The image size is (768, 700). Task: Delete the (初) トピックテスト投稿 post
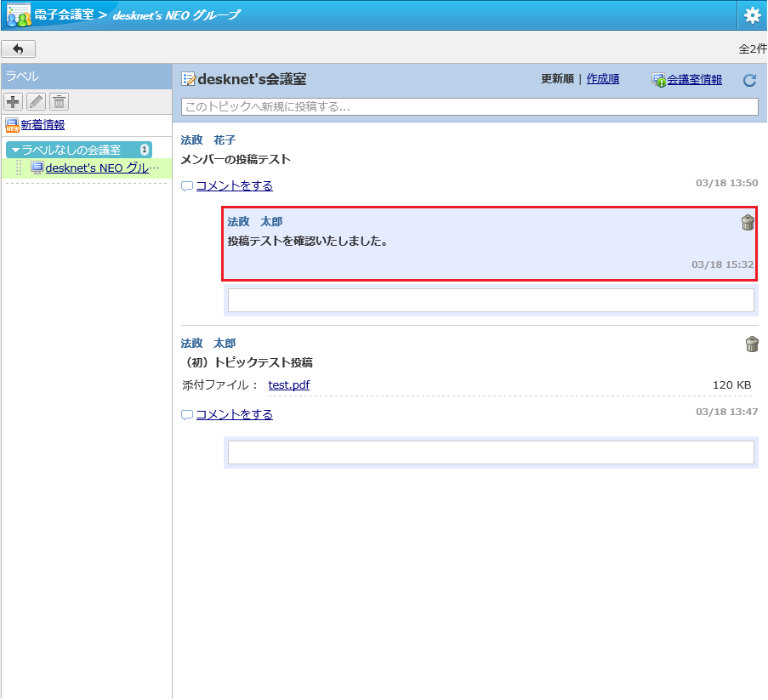tap(752, 344)
